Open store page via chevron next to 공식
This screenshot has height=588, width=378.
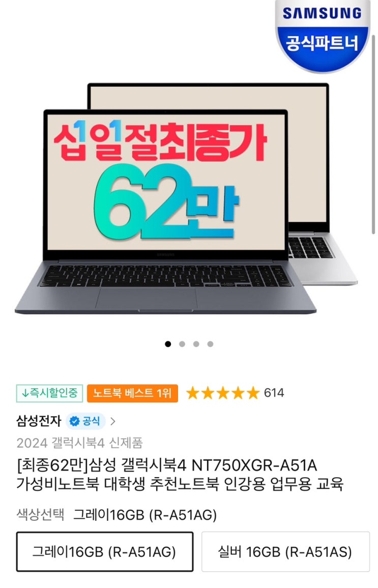click(x=113, y=422)
